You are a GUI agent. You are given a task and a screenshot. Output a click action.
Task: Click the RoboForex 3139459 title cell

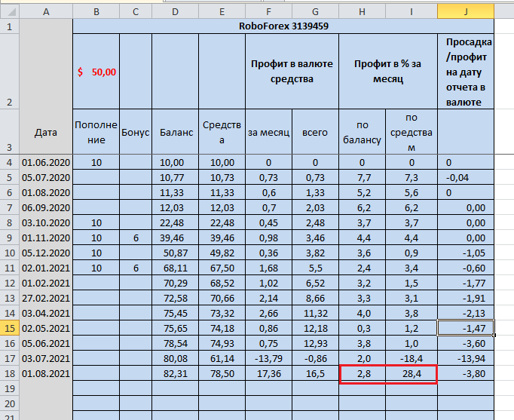283,26
